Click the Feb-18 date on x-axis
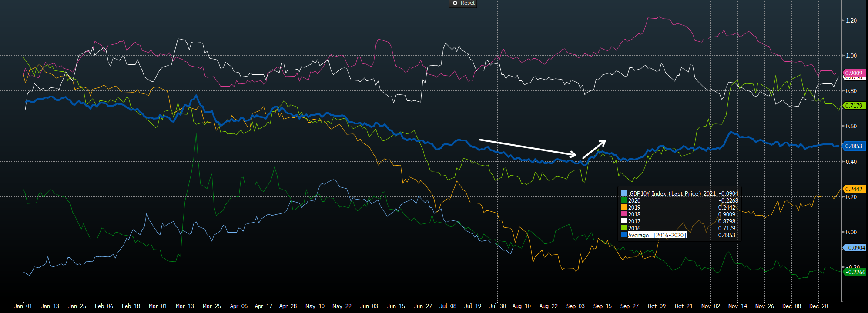 coord(131,306)
